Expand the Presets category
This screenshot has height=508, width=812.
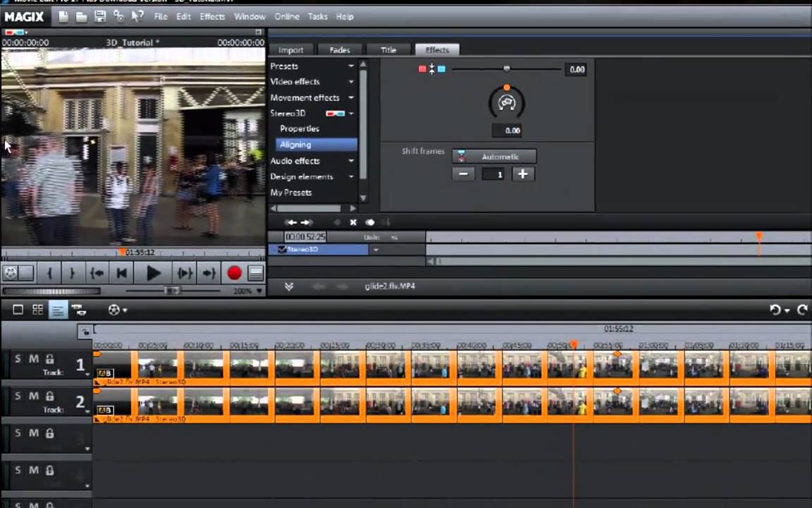click(351, 66)
